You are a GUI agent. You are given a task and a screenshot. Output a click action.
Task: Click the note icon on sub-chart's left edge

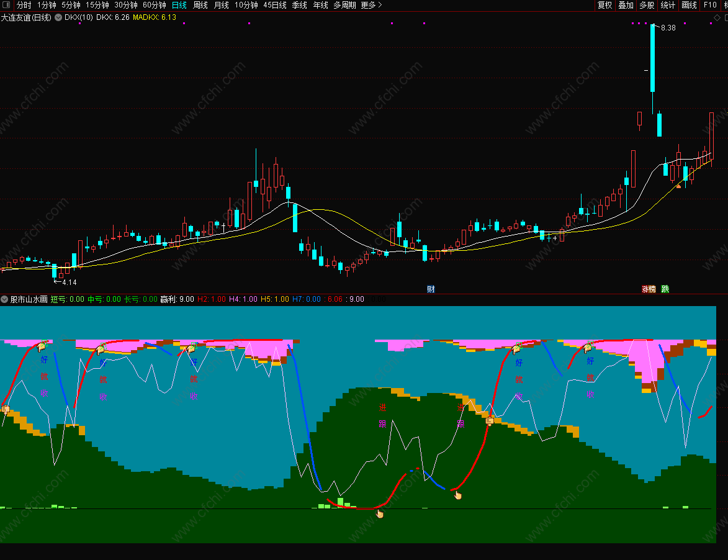pos(6,409)
